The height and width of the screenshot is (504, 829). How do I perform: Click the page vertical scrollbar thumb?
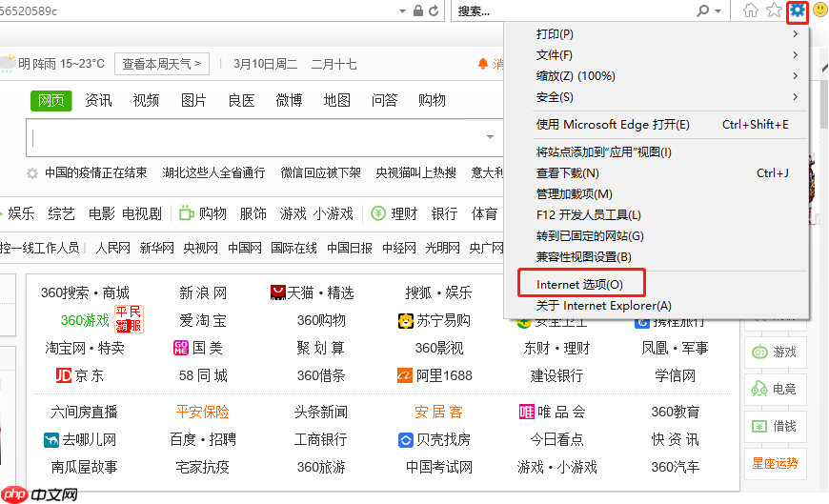tap(824, 104)
